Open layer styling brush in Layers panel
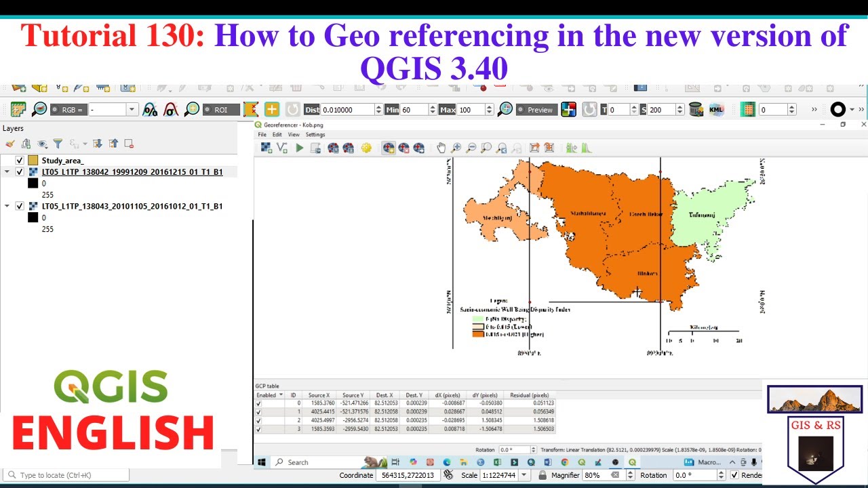The width and height of the screenshot is (868, 488). click(x=9, y=144)
